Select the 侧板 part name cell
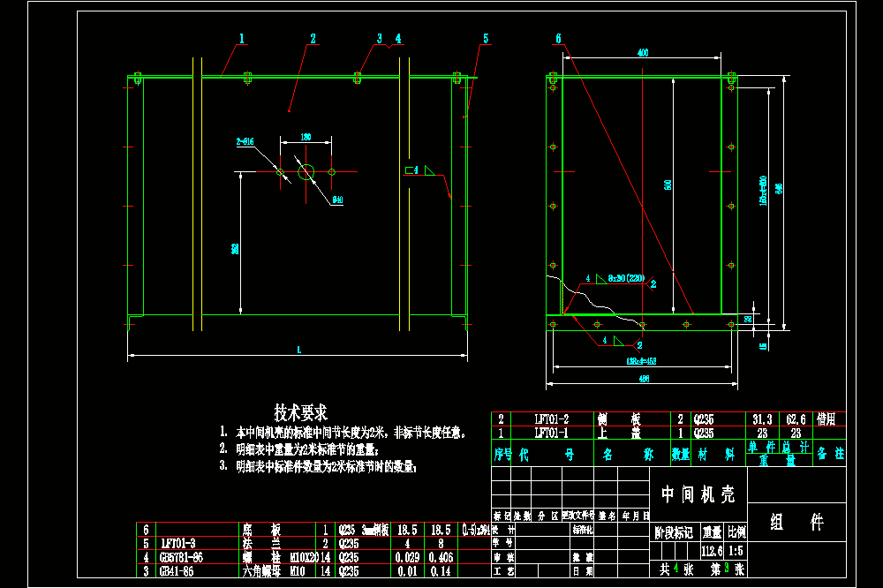The image size is (883, 588). click(x=619, y=419)
